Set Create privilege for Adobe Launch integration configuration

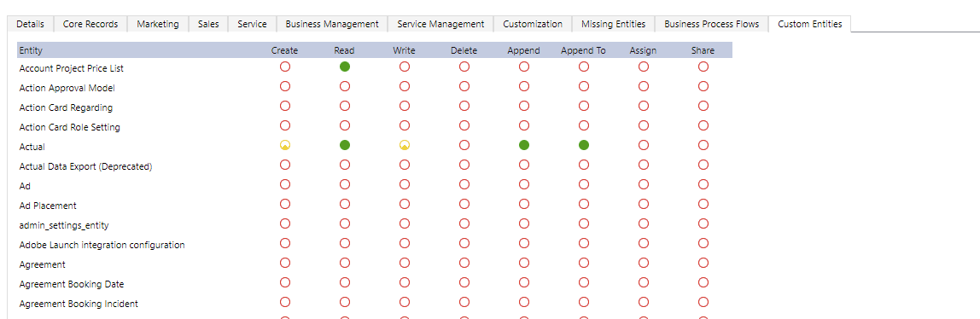click(x=285, y=243)
